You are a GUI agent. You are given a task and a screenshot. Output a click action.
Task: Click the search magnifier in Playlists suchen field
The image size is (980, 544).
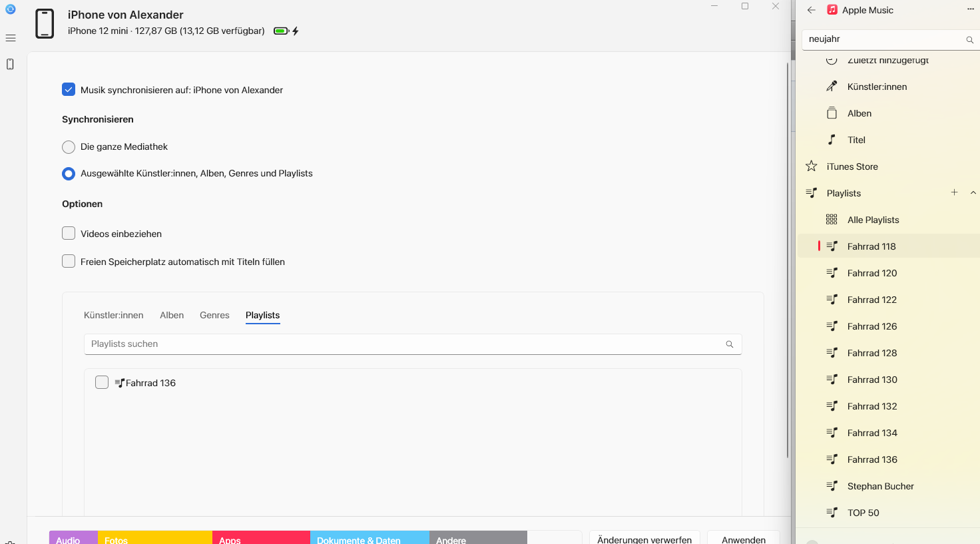tap(730, 344)
